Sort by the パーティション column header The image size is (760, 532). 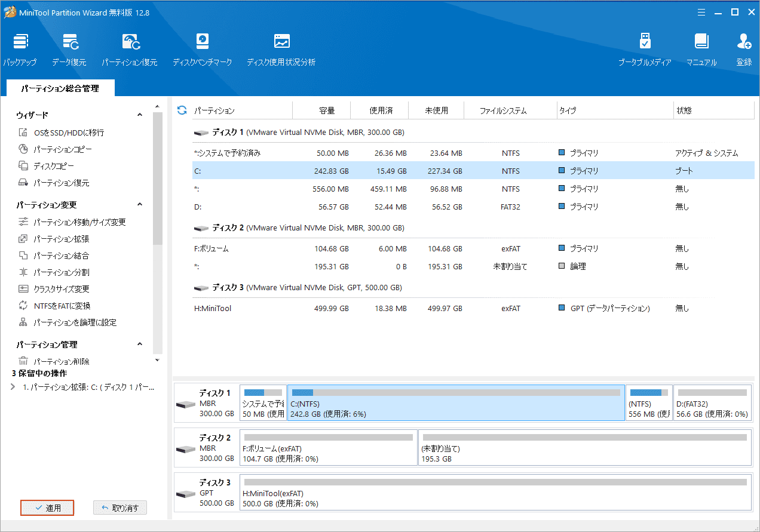242,110
